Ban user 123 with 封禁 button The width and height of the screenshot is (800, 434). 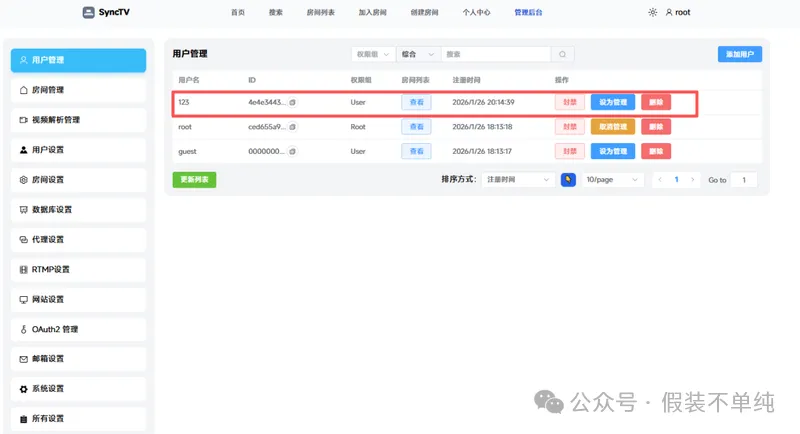click(570, 103)
